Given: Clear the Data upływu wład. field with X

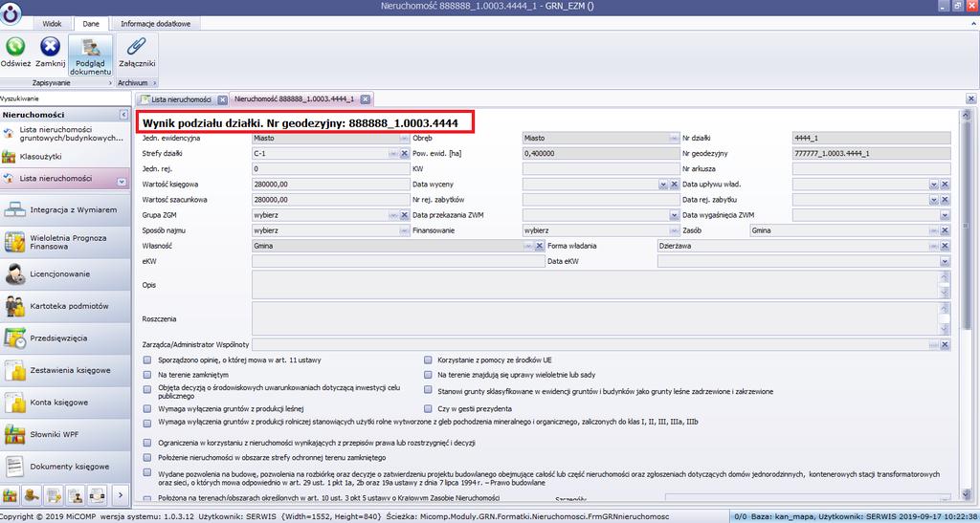Looking at the screenshot, I should 945,185.
